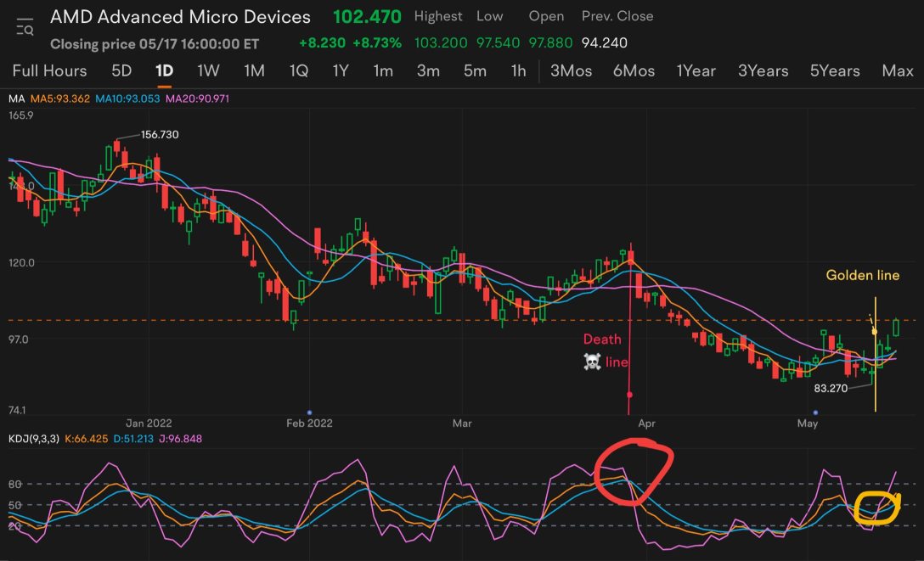Click the Prev. Close value 94.240
924x561 pixels.
[x=604, y=43]
